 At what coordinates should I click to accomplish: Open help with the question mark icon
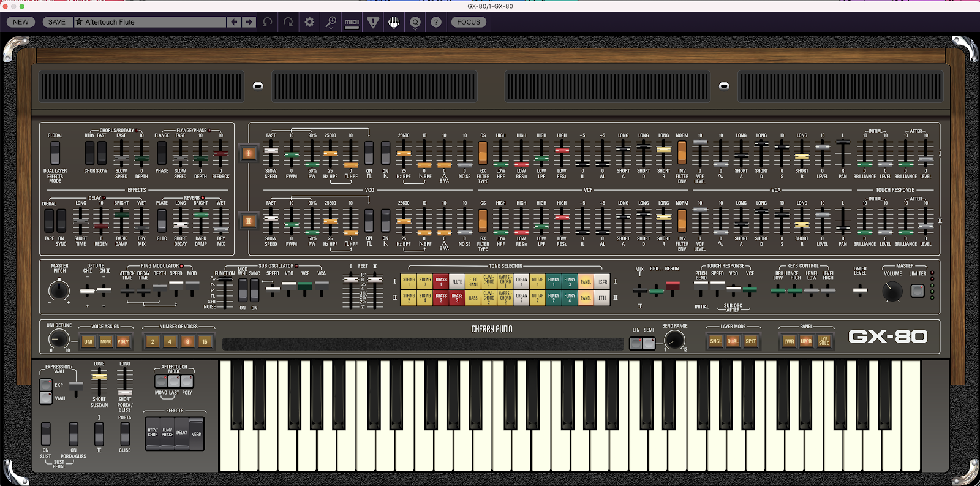pos(436,22)
